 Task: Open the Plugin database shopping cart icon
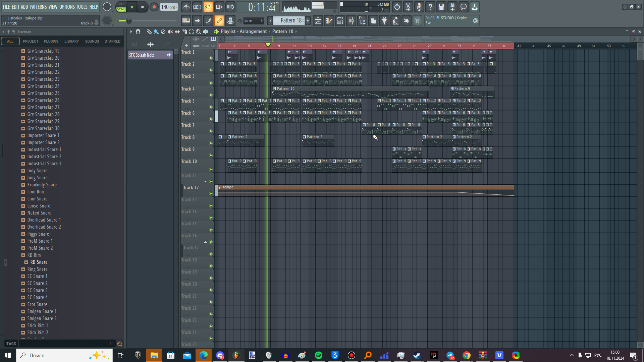[417, 21]
